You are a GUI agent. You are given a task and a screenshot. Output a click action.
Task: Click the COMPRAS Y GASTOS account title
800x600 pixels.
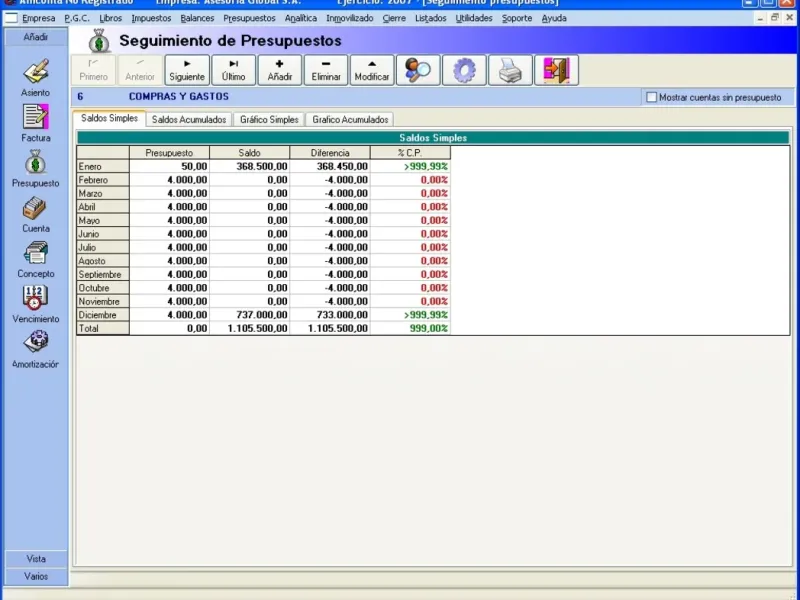[179, 96]
